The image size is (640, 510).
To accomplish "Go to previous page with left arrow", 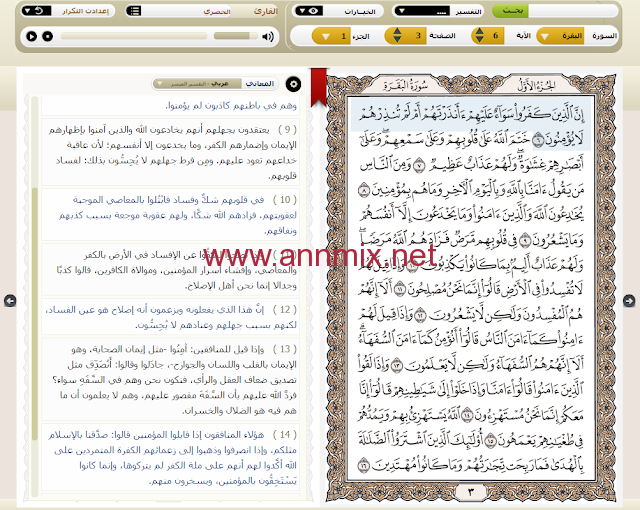I will (10, 301).
